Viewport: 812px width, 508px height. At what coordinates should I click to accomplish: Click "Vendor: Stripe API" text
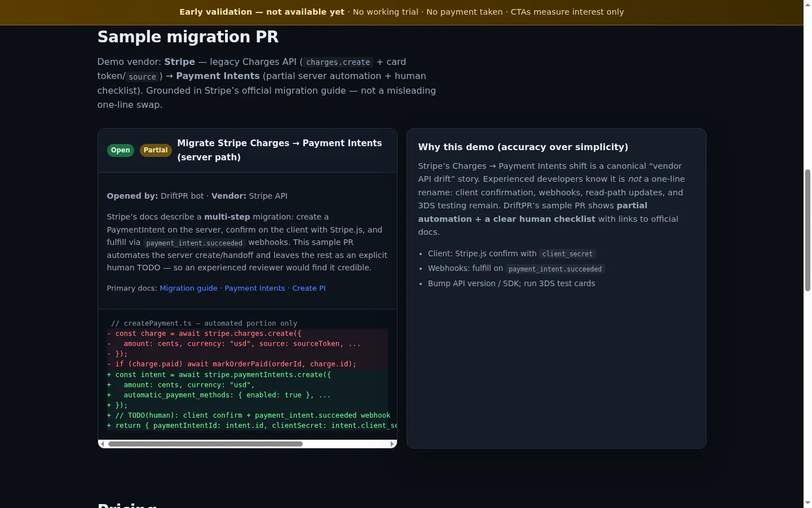point(249,196)
